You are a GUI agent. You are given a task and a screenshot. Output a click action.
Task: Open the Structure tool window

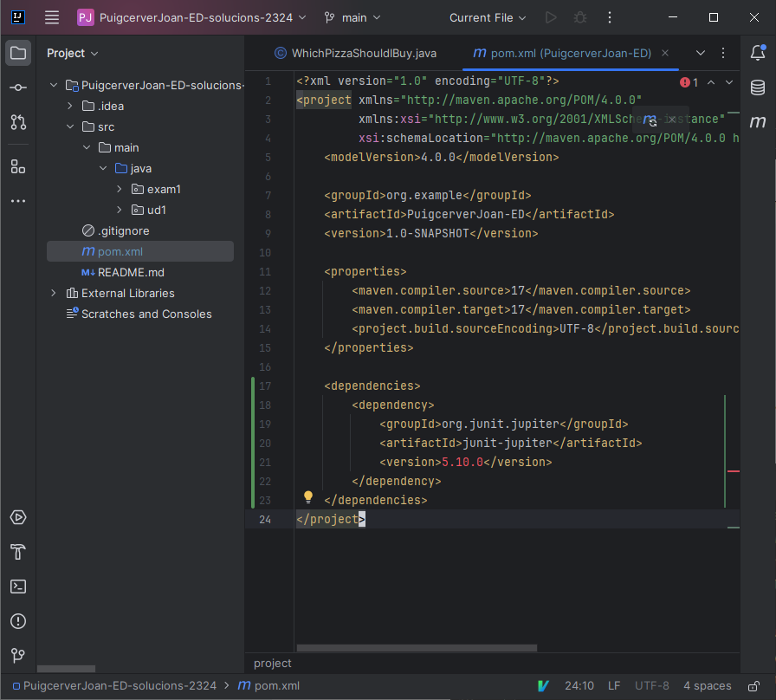coord(18,167)
